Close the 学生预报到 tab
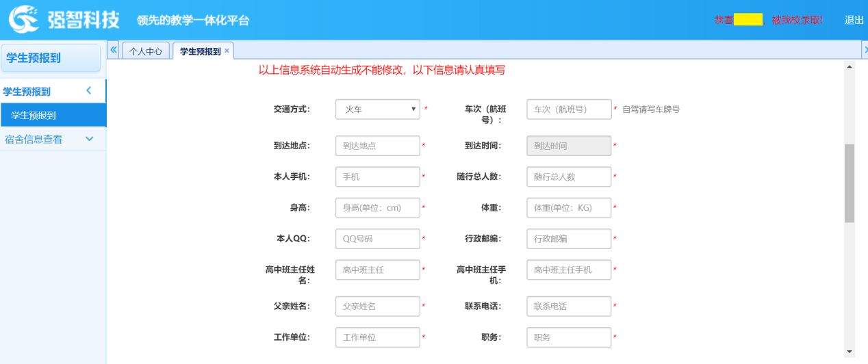The image size is (868, 364). point(227,51)
